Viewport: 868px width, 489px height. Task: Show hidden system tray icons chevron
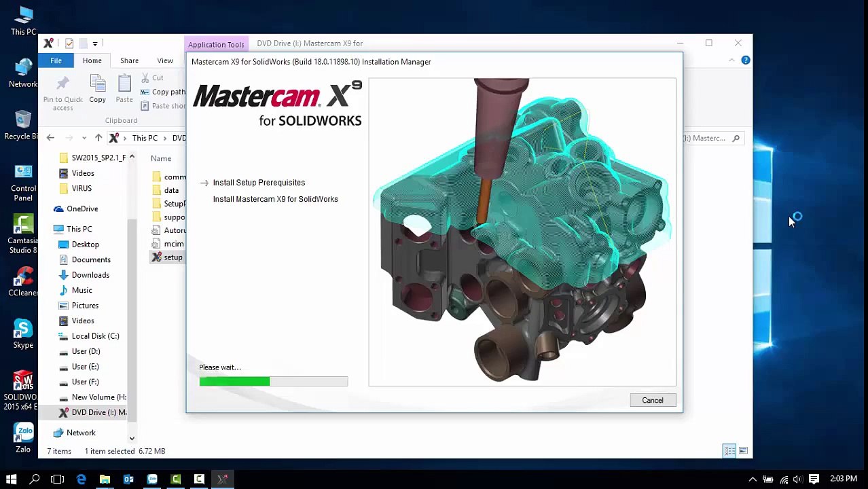752,479
